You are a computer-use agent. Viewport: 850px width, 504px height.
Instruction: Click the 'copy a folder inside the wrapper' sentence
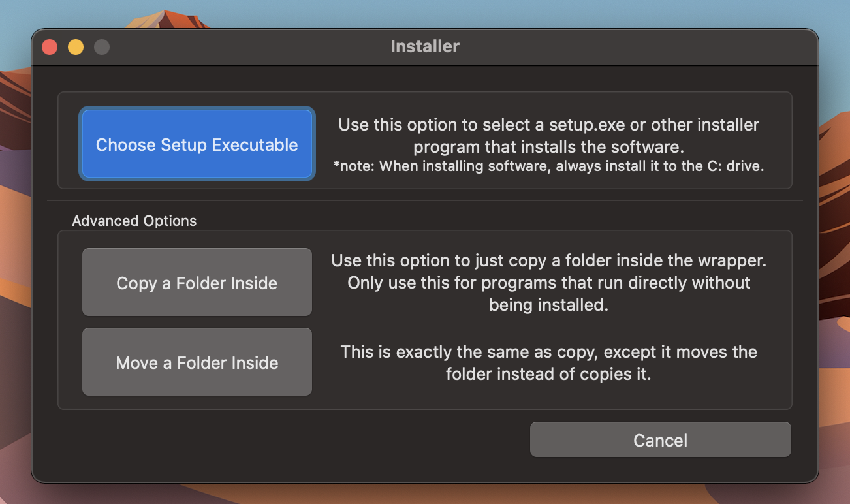click(x=548, y=260)
